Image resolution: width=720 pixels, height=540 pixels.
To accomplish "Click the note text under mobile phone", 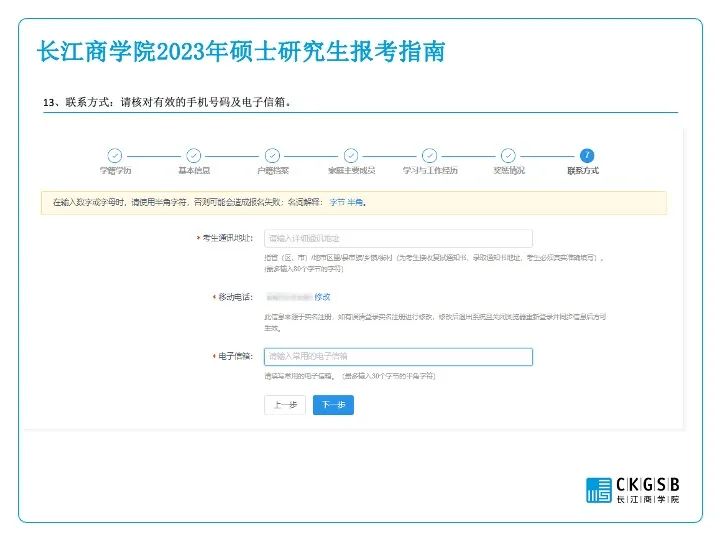I will (x=435, y=322).
